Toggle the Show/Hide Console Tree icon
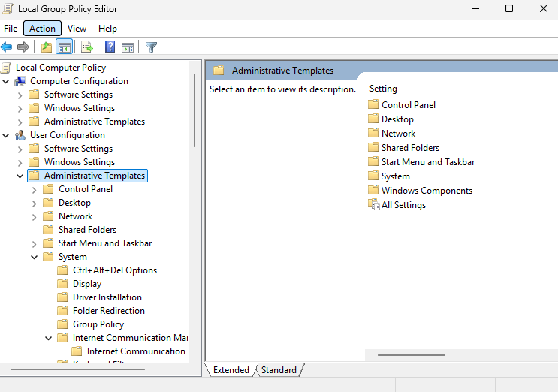 pos(65,47)
